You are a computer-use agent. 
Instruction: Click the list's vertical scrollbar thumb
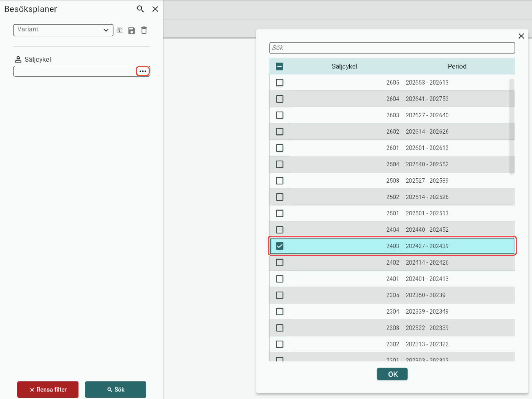pos(512,126)
